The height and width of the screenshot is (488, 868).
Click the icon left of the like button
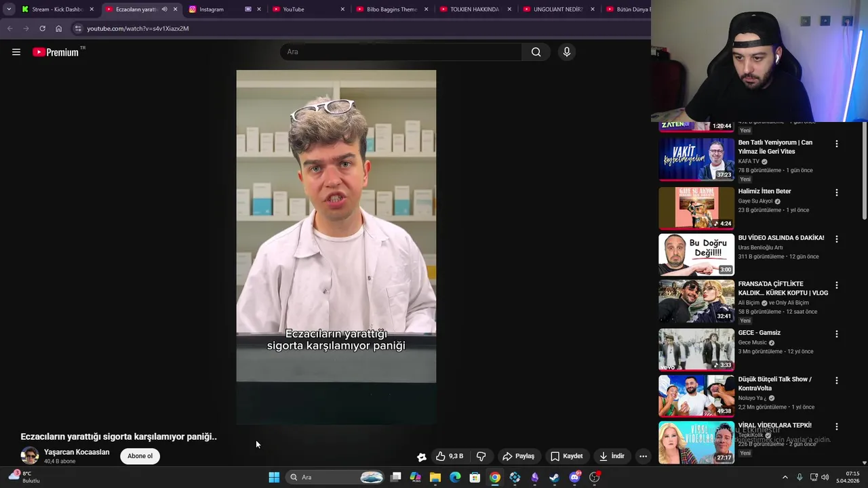tap(422, 457)
